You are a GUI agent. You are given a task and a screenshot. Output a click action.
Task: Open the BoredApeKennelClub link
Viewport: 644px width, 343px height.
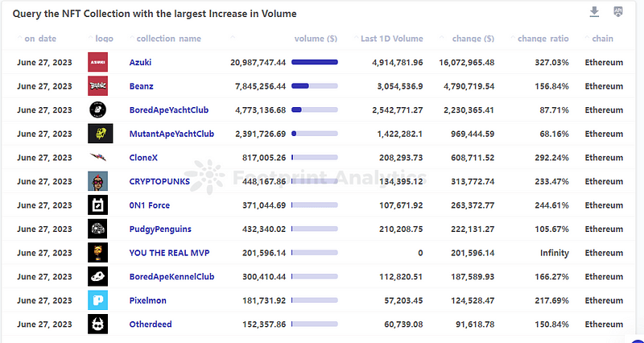click(171, 277)
